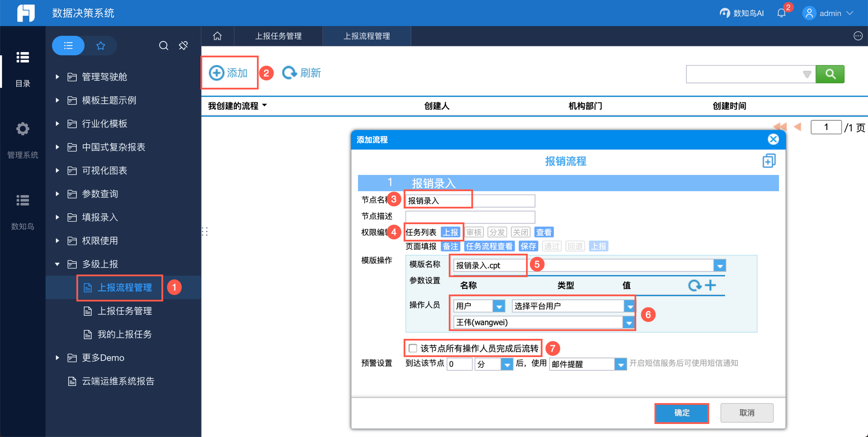Open the 填报录入 folder

100,217
